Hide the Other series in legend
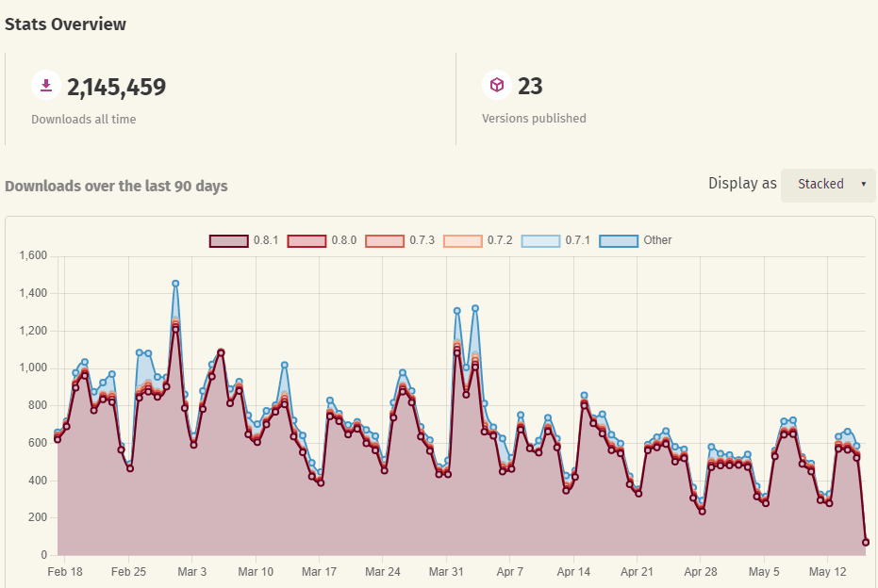 point(619,240)
